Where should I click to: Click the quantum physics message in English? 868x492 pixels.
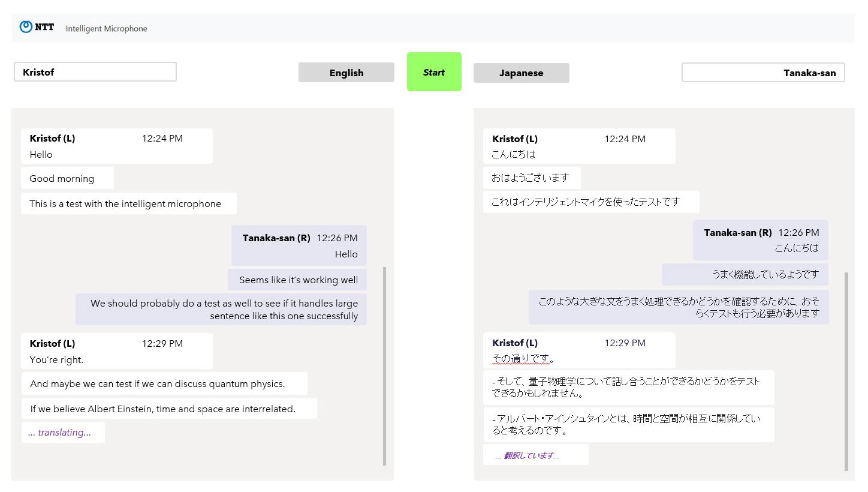coord(164,383)
